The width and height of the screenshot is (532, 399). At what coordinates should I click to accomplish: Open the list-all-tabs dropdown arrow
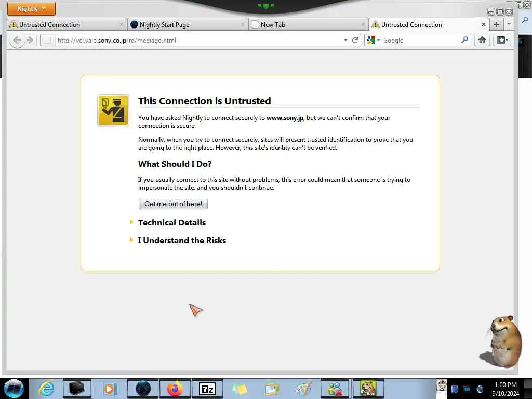508,24
